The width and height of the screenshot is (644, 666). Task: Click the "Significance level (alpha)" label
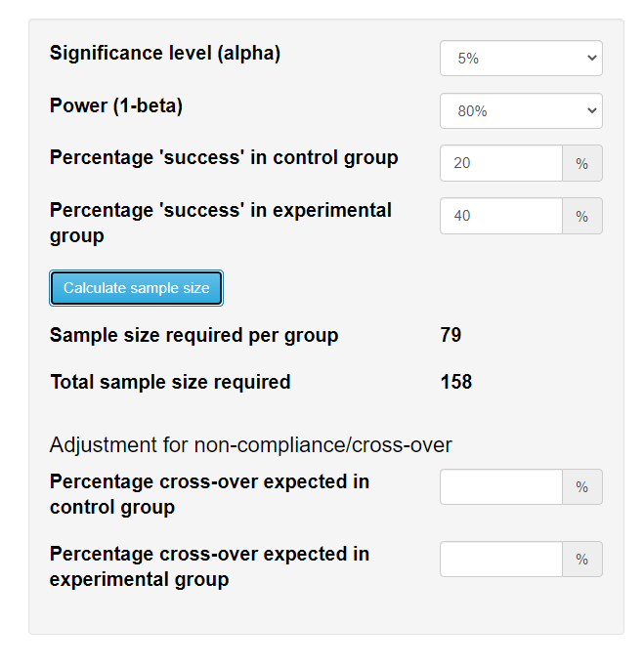(165, 54)
